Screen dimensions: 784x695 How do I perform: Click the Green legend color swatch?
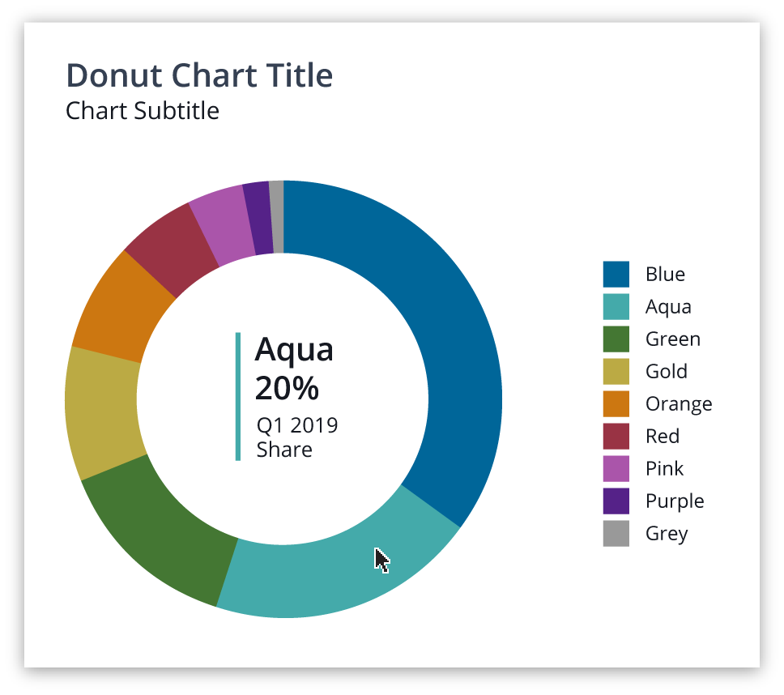[616, 339]
